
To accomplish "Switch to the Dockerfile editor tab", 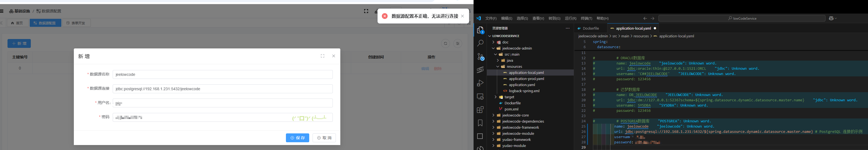I will coord(591,28).
